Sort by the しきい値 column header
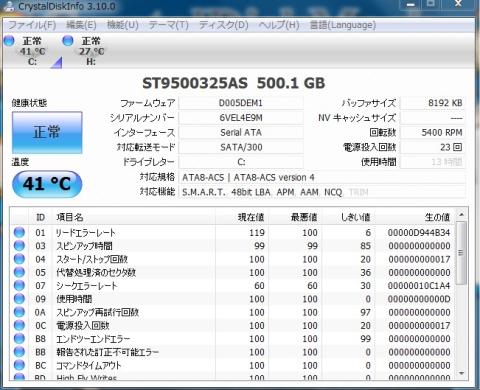Image resolution: width=480 pixels, height=390 pixels. [349, 217]
